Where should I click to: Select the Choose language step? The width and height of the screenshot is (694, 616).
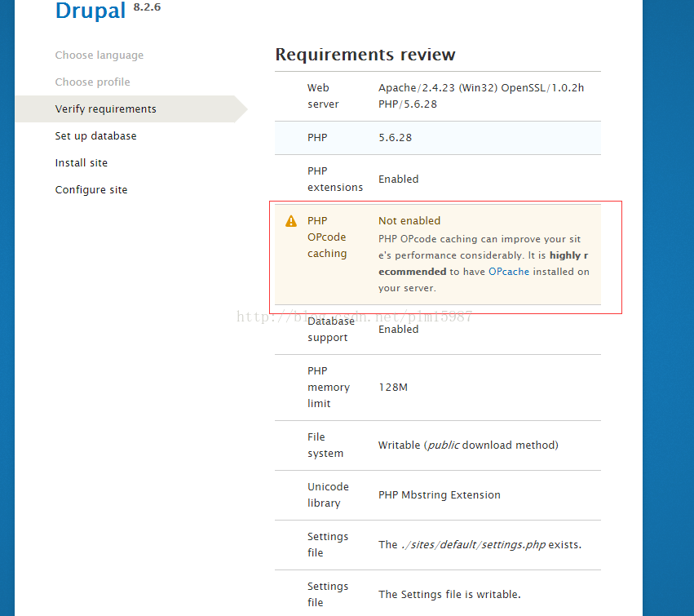pyautogui.click(x=99, y=55)
